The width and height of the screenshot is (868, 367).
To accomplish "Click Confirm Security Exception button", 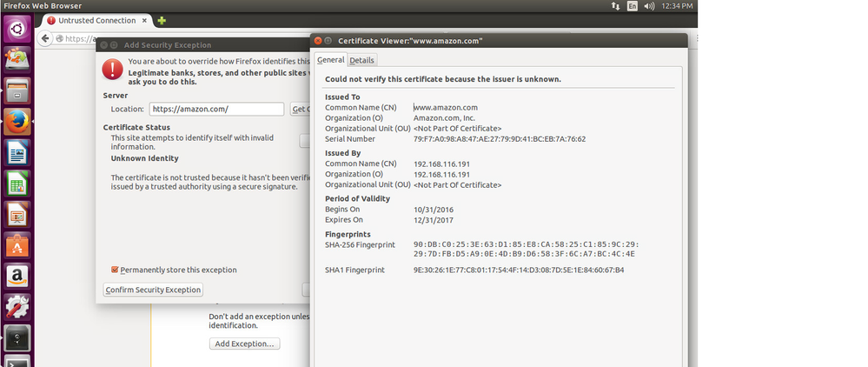I will (153, 290).
